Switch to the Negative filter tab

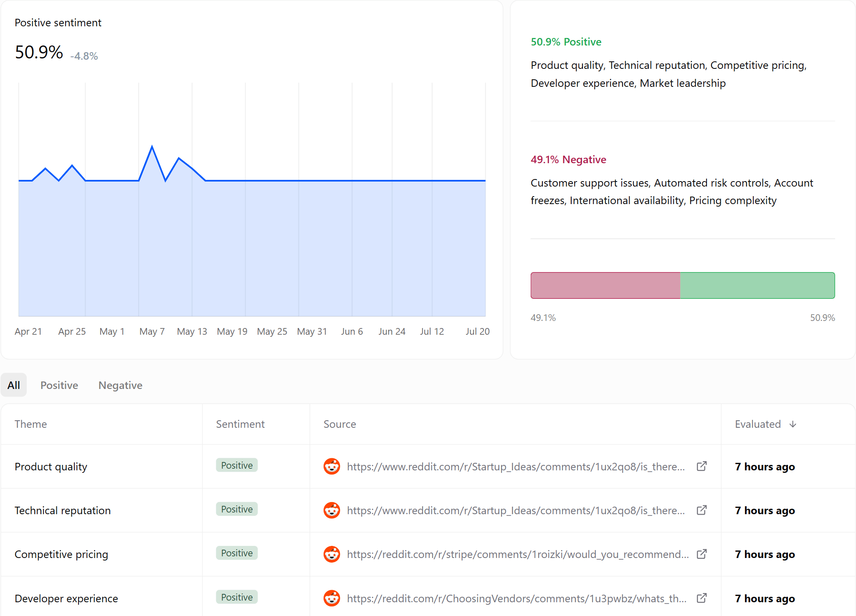pyautogui.click(x=120, y=385)
